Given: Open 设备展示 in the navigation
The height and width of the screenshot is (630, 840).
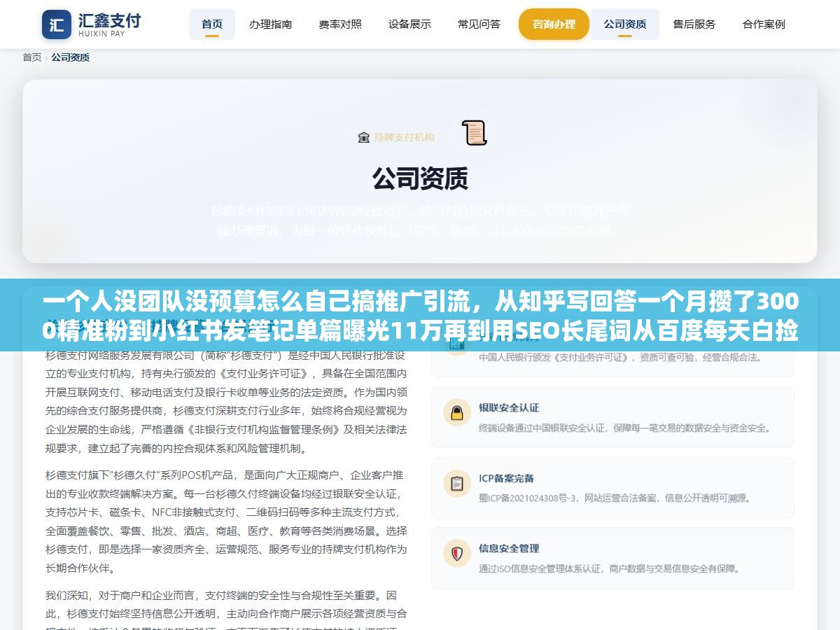Looking at the screenshot, I should coord(409,24).
